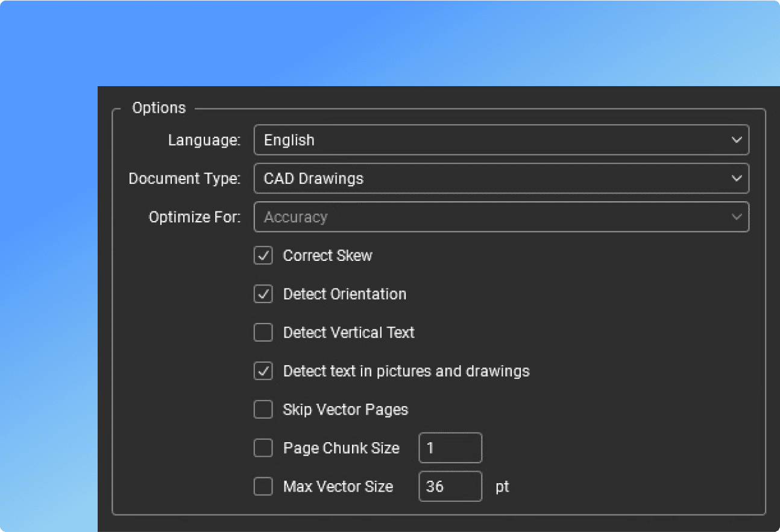The height and width of the screenshot is (532, 780).
Task: Open the Document Type dropdown showing CAD Drawings
Action: 500,178
